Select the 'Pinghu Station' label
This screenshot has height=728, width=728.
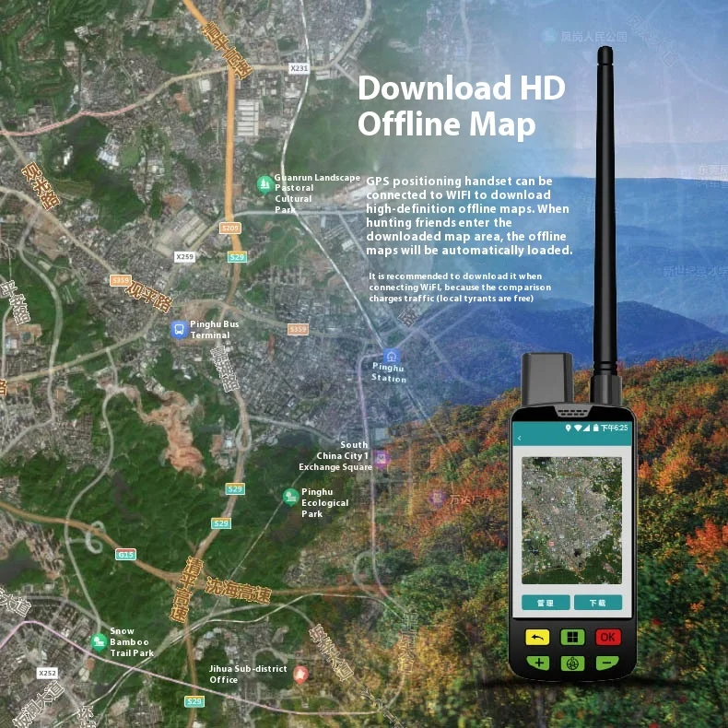[389, 372]
